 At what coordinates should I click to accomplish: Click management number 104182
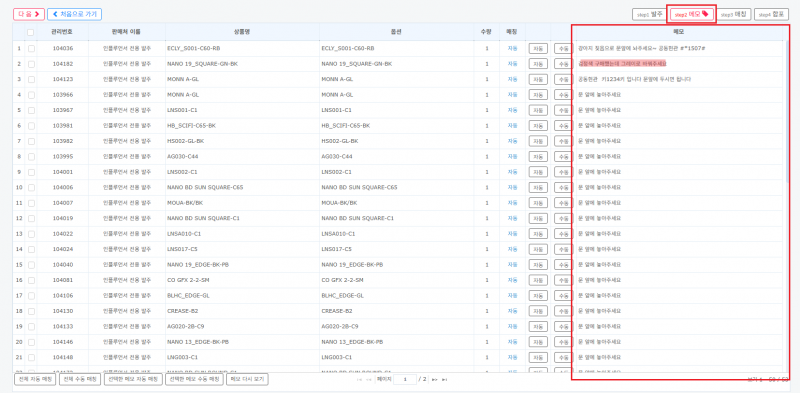pos(62,64)
